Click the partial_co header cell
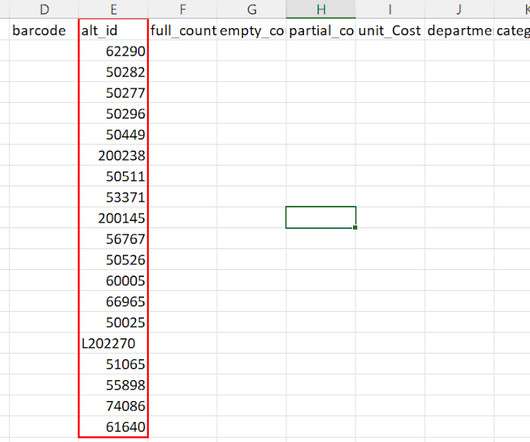530x442 pixels. pyautogui.click(x=321, y=30)
